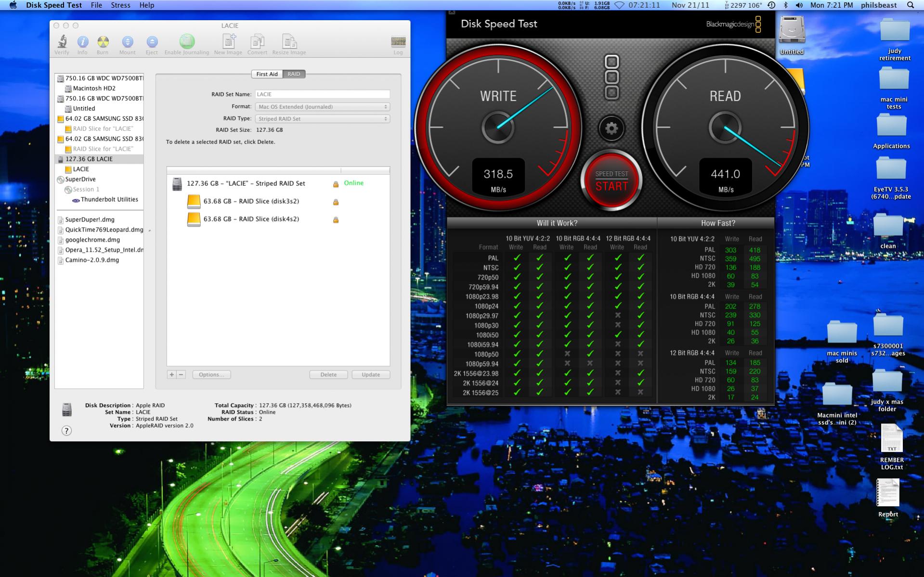Screen dimensions: 924x577
Task: Click the volume icon in menu bar
Action: coord(799,5)
